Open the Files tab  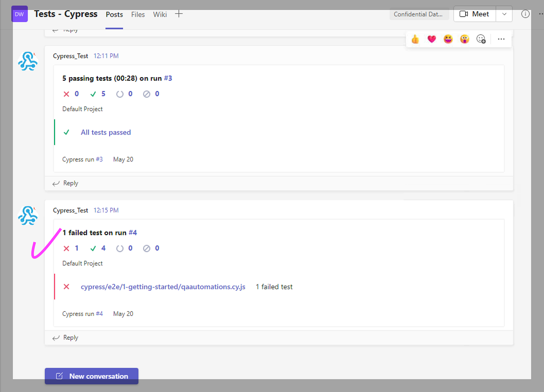click(138, 14)
